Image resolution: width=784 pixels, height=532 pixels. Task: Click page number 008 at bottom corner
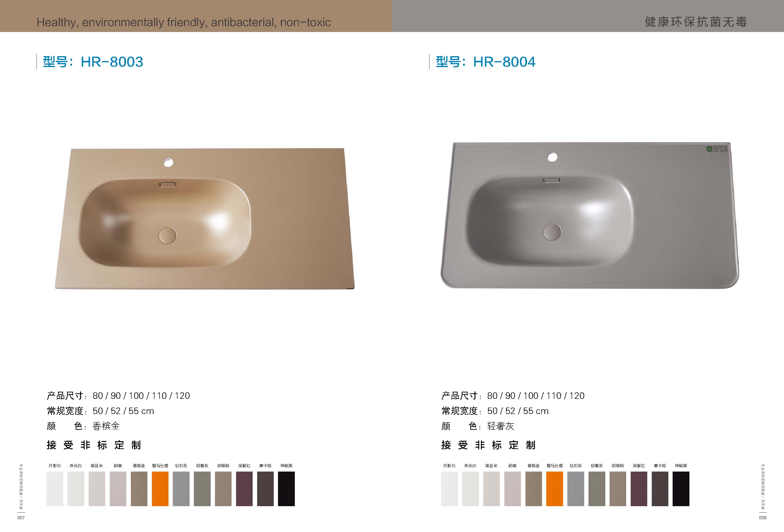point(762,518)
